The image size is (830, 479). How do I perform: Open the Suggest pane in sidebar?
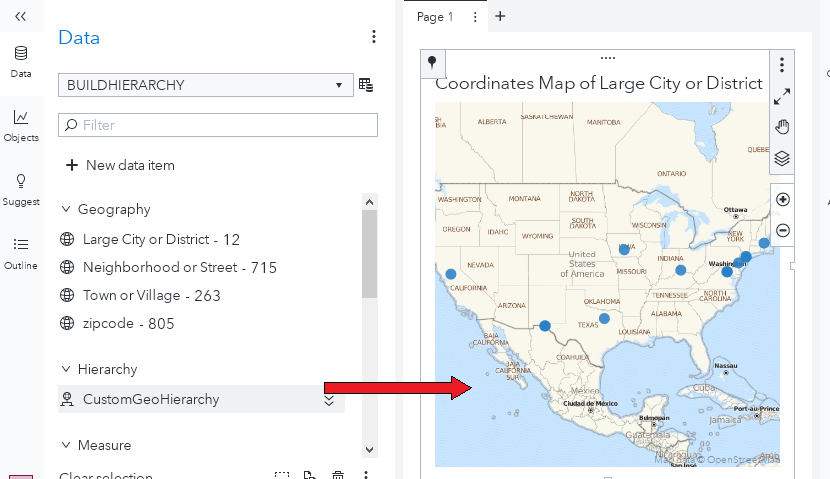21,189
